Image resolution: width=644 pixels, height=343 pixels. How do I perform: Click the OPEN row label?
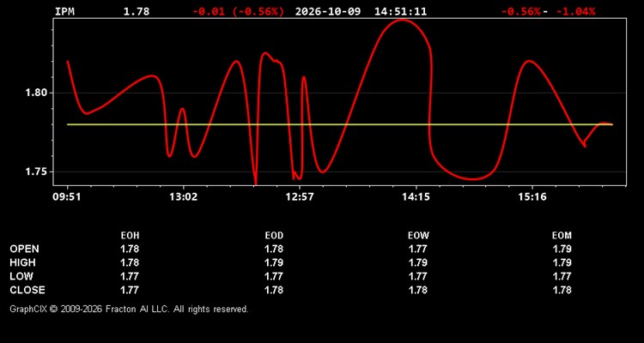pyautogui.click(x=25, y=249)
